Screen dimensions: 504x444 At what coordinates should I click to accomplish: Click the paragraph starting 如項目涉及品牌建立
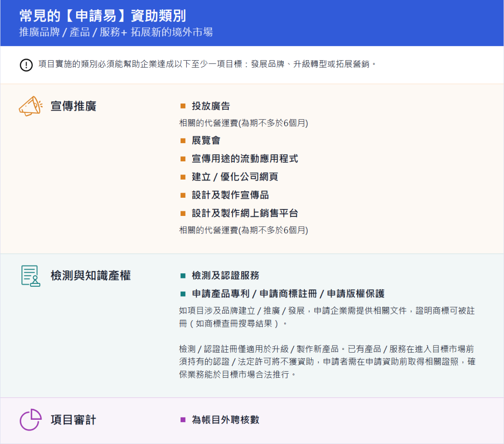(327, 317)
